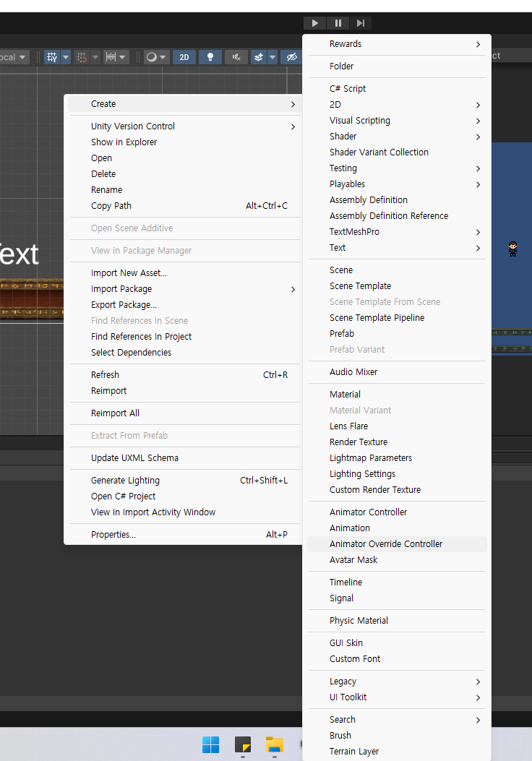Create an Avatar Mask
Screen dimensions: 532x761
point(397,559)
